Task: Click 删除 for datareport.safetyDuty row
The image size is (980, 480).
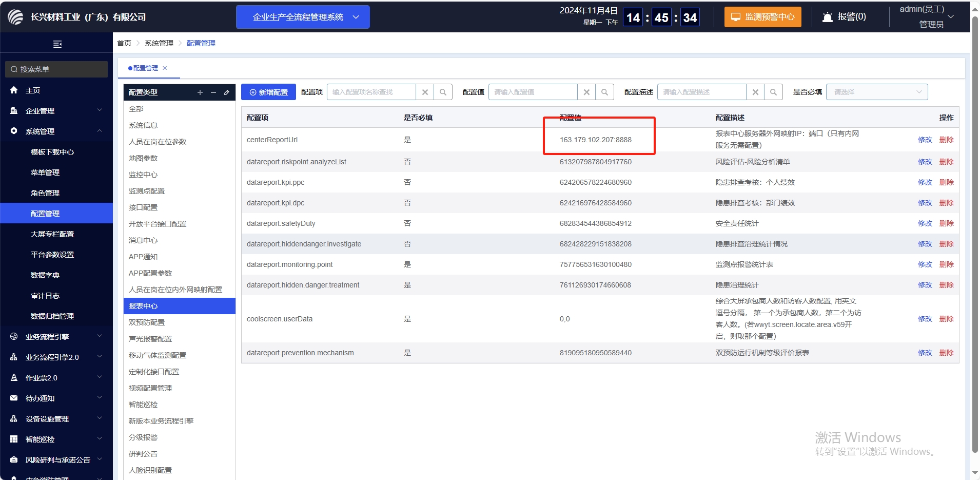Action: 947,223
